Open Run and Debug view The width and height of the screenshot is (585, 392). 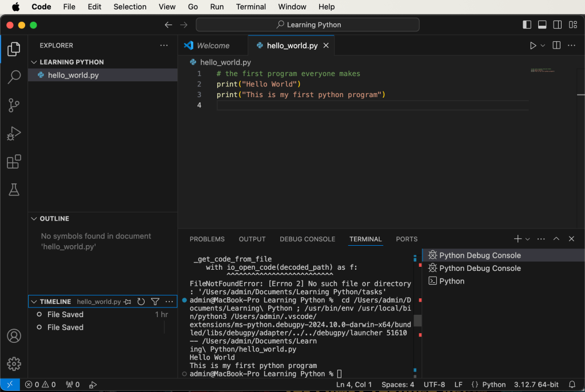tap(14, 134)
